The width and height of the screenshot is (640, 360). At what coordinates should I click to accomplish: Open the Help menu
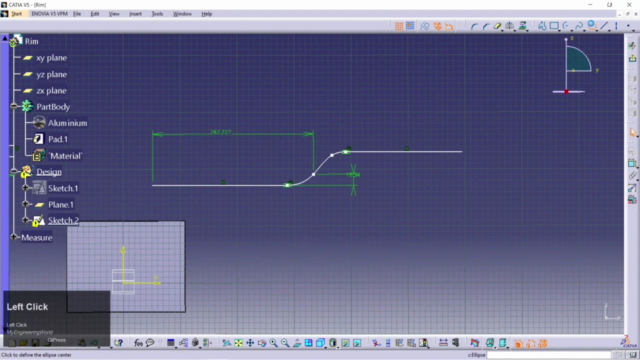[207, 14]
